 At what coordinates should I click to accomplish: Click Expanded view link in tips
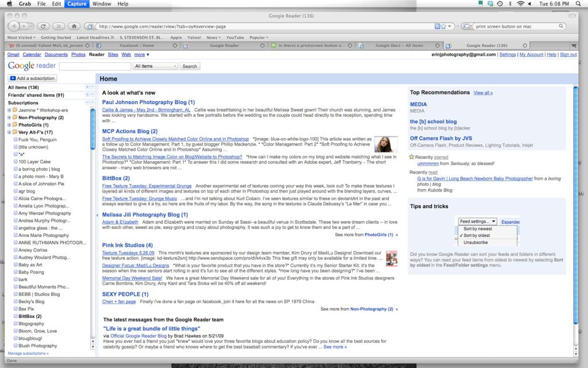click(x=510, y=222)
